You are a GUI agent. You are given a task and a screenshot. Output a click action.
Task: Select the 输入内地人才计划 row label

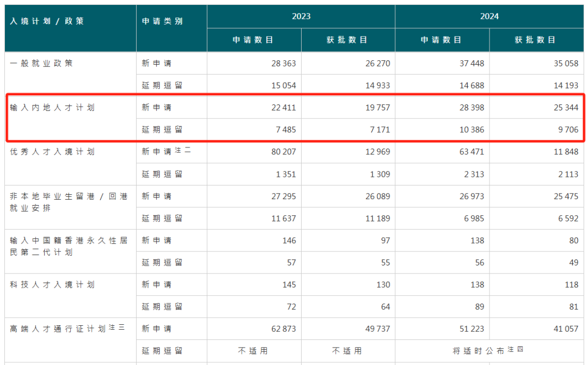pos(52,108)
